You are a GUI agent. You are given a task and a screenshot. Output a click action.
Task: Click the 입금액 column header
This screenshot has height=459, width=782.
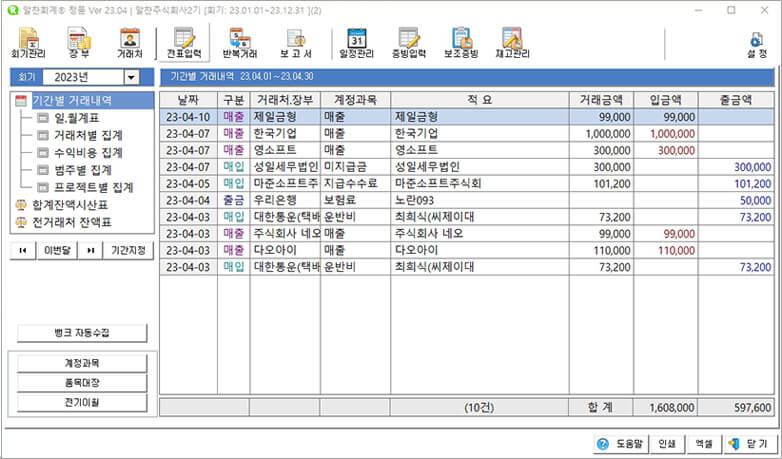click(666, 100)
